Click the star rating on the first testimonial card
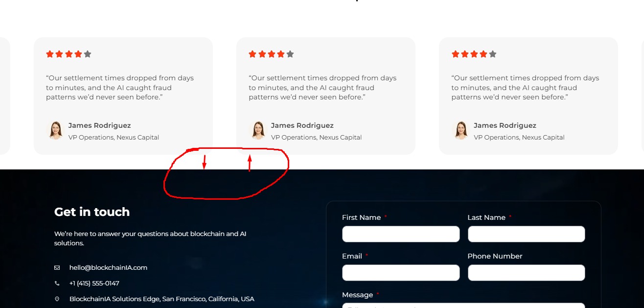 point(69,54)
